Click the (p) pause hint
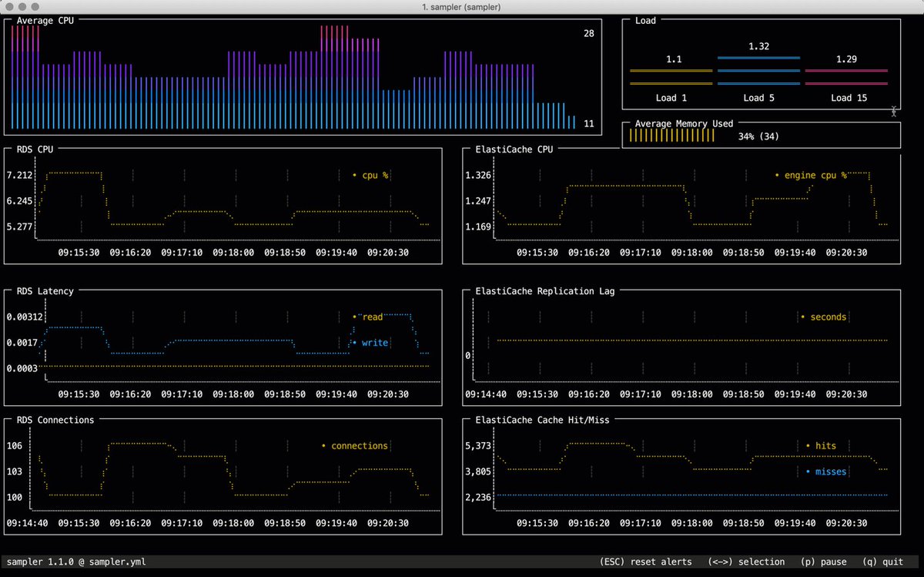 (824, 562)
